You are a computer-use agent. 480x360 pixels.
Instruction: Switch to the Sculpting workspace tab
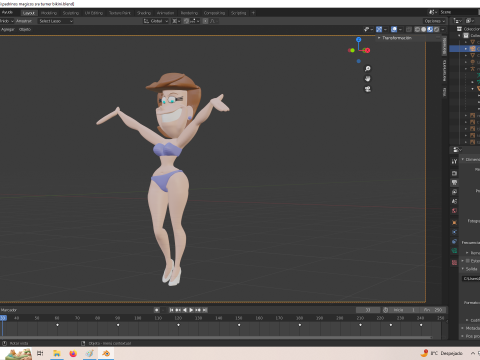pos(71,13)
